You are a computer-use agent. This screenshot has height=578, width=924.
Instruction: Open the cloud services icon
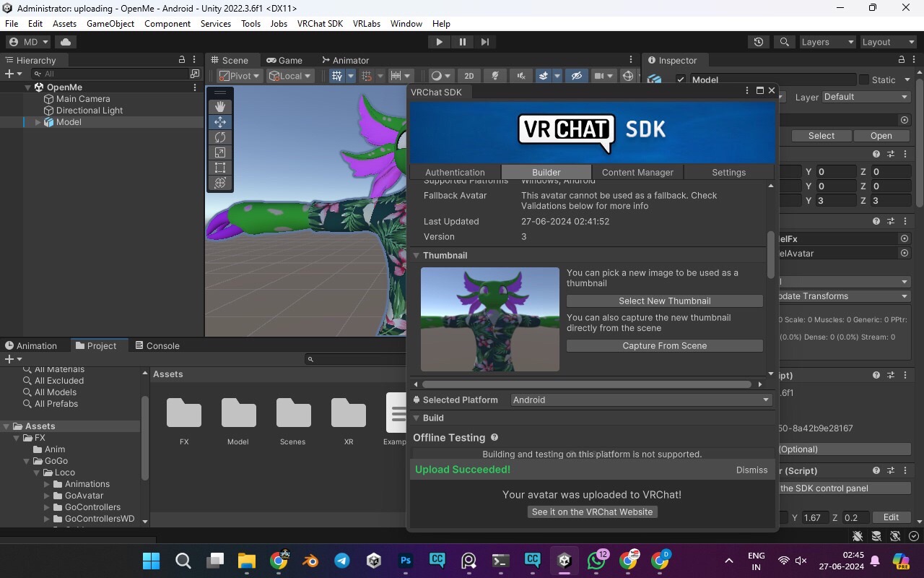66,42
